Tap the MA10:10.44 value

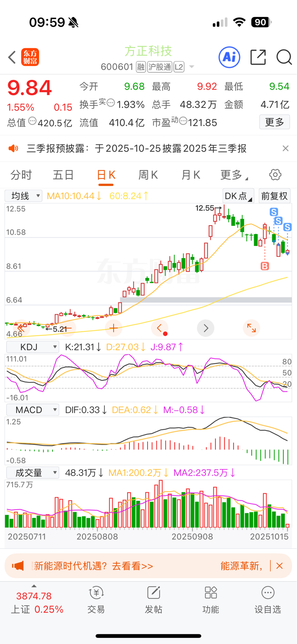coord(74,196)
